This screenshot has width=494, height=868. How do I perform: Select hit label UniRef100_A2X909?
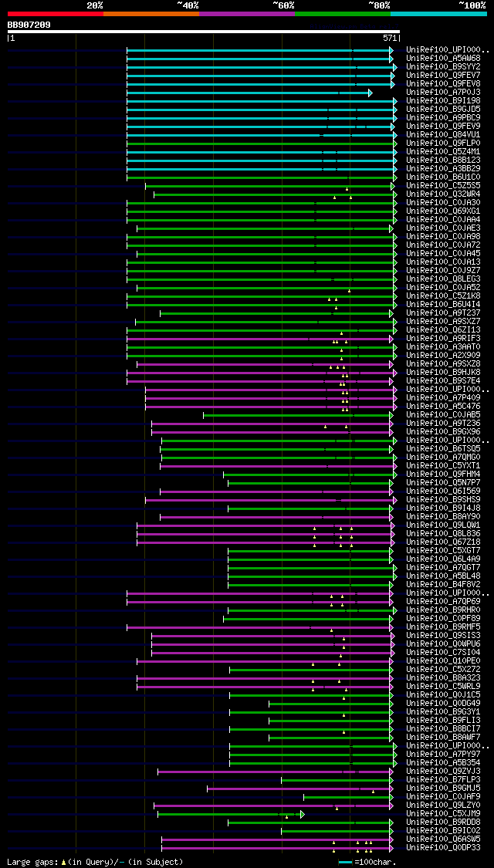[x=444, y=356]
